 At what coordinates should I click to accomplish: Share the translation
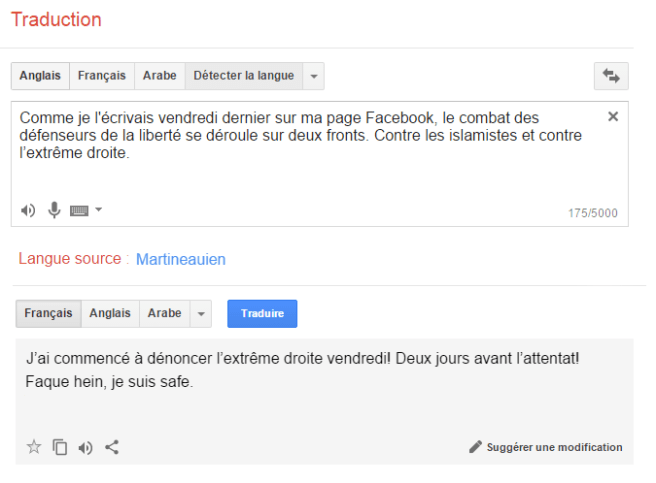[112, 447]
